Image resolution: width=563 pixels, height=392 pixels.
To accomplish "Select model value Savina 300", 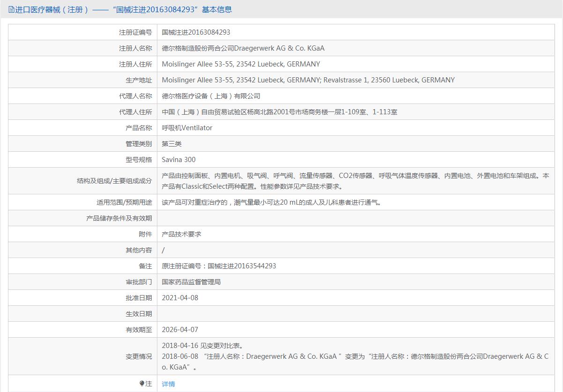I will pyautogui.click(x=179, y=160).
